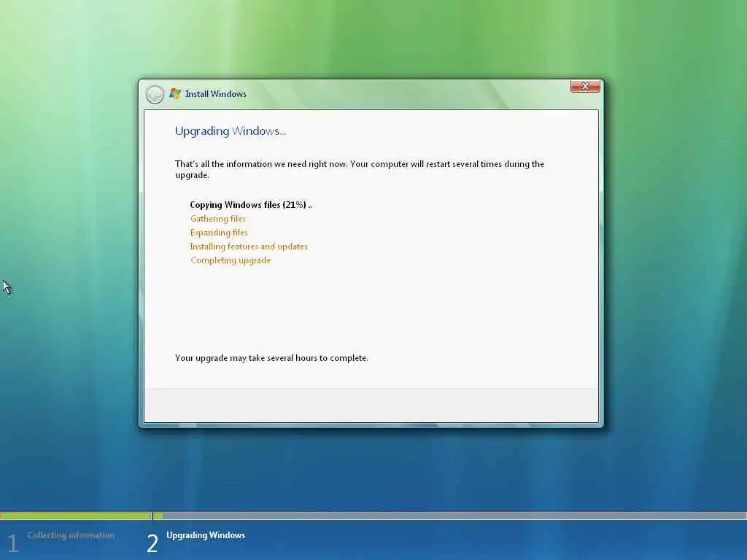Screen dimensions: 747x560
Task: Click the Upgrading Windows progress bar segment
Action: pyautogui.click(x=449, y=516)
